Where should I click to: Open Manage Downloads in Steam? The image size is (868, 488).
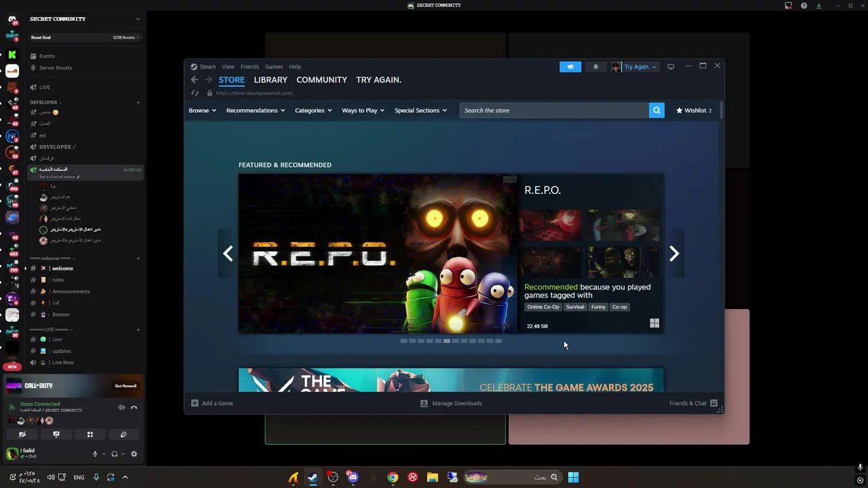pyautogui.click(x=451, y=403)
